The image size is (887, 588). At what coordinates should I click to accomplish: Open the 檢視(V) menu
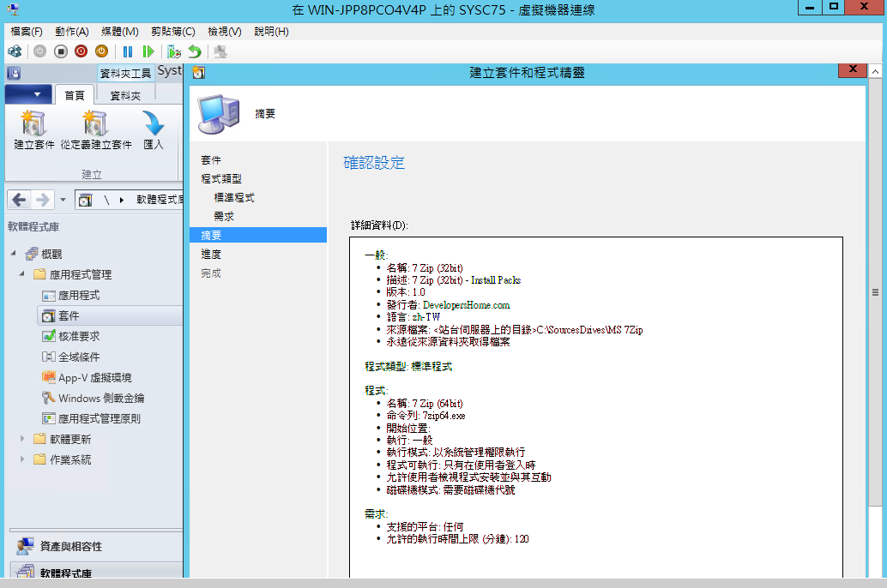pos(225,32)
